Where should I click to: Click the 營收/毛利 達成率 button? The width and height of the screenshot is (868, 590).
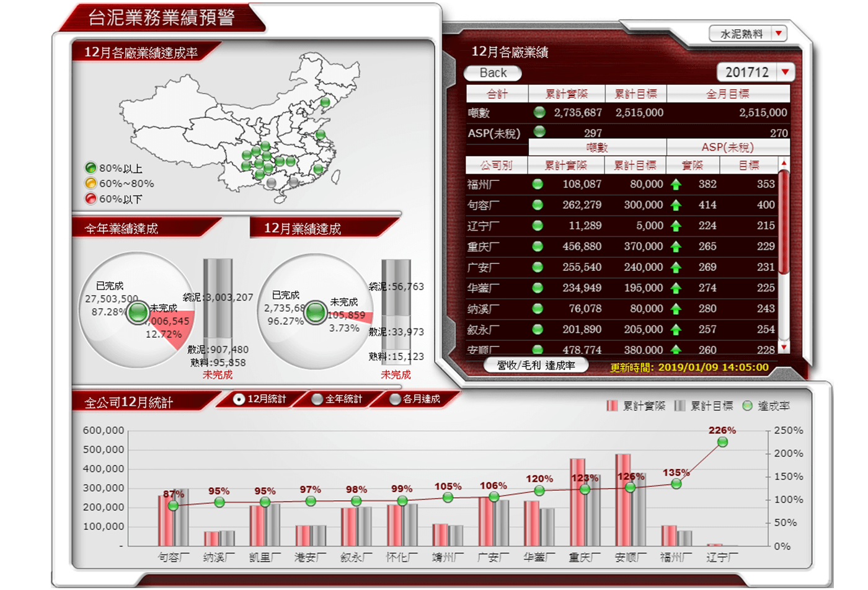tap(536, 366)
